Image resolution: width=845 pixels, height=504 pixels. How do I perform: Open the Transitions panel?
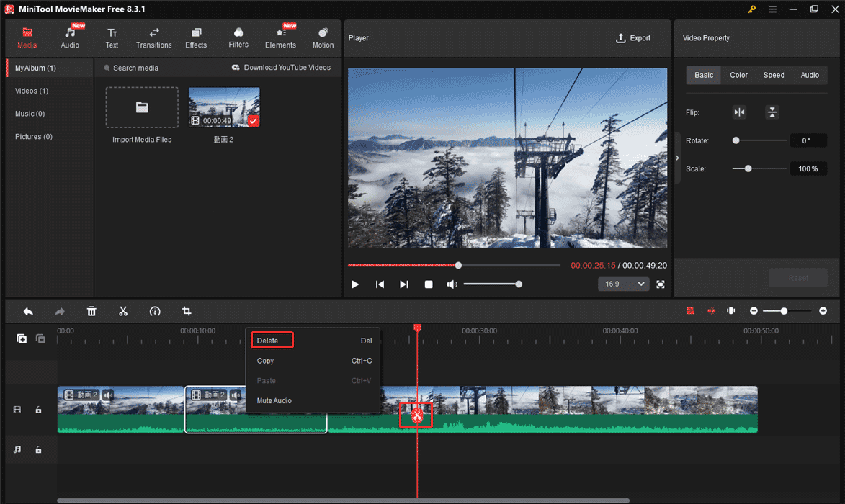coord(153,37)
